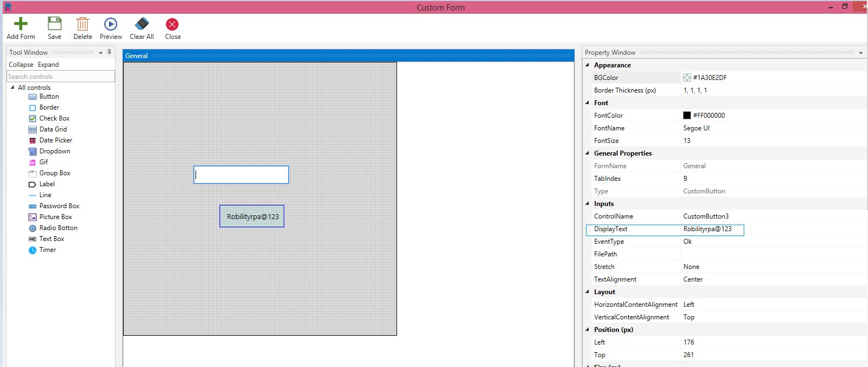
Task: Click the Clear All eraser icon
Action: (142, 24)
